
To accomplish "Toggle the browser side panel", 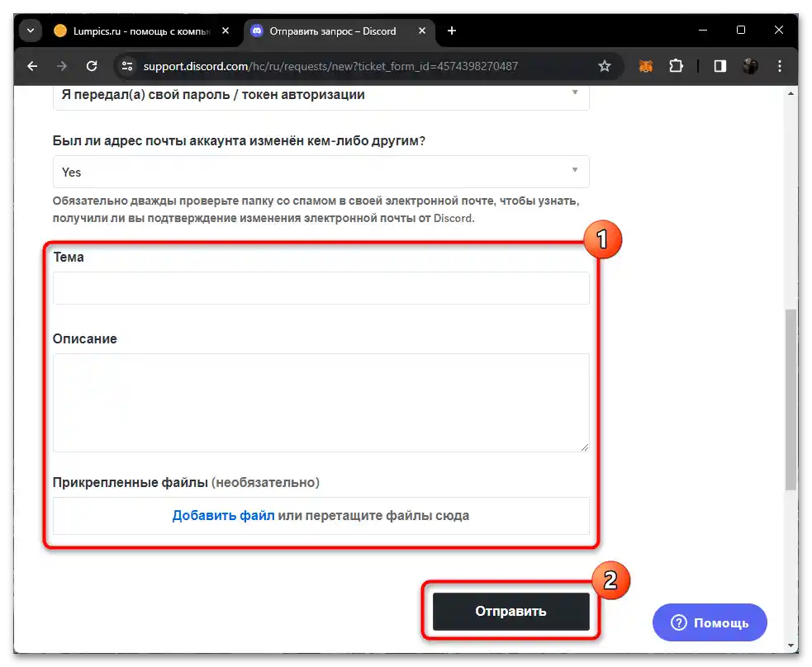I will click(x=719, y=66).
